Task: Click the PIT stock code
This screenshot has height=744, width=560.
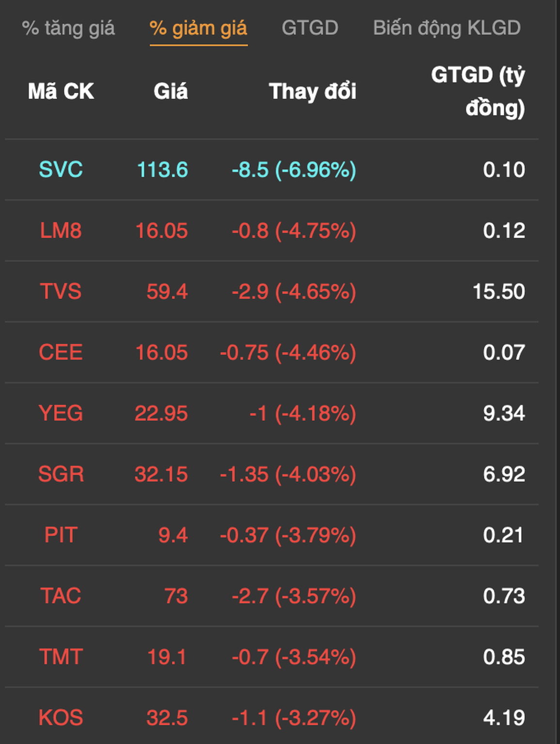Action: [x=61, y=535]
